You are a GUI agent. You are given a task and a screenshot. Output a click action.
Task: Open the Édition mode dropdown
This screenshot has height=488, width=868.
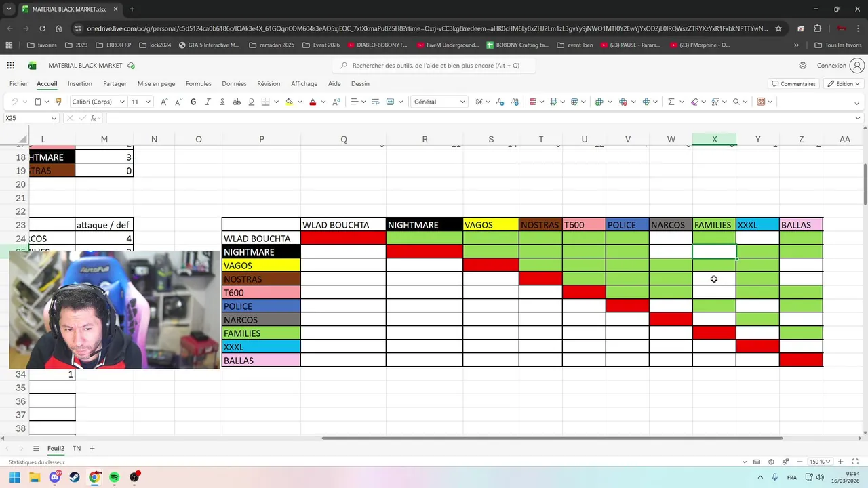[842, 84]
